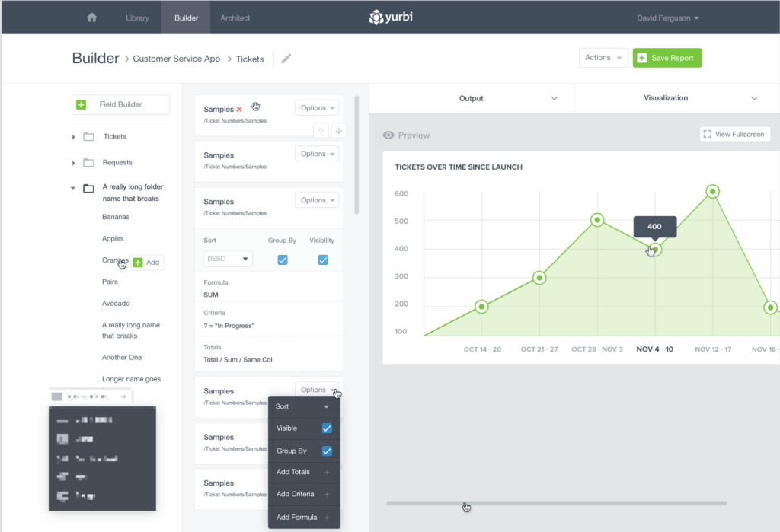Click the pencil edit icon beside Tickets

[286, 59]
